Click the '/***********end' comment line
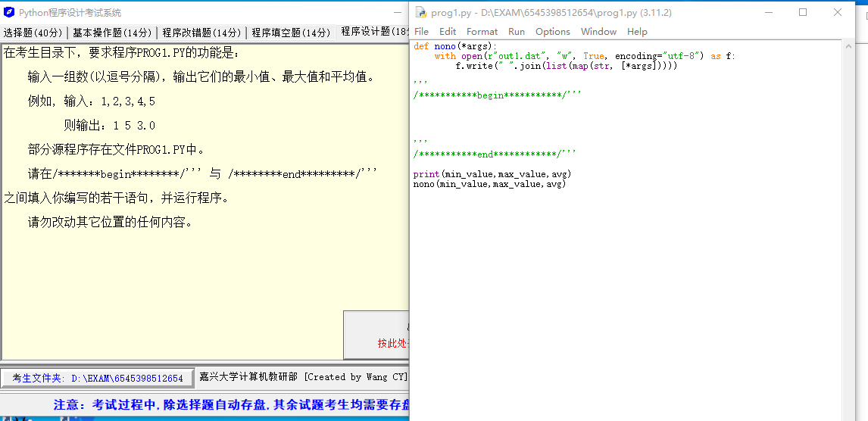The image size is (868, 421). 495,154
